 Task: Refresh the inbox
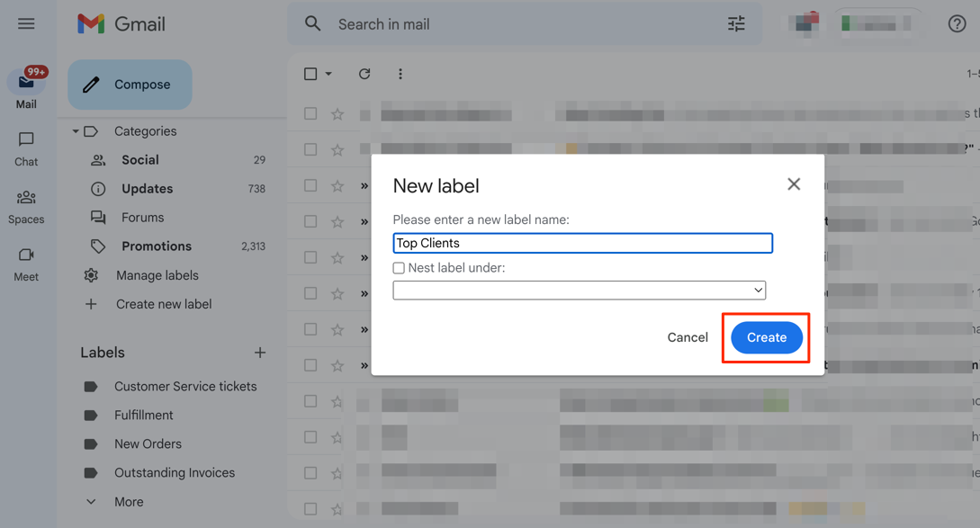(364, 74)
